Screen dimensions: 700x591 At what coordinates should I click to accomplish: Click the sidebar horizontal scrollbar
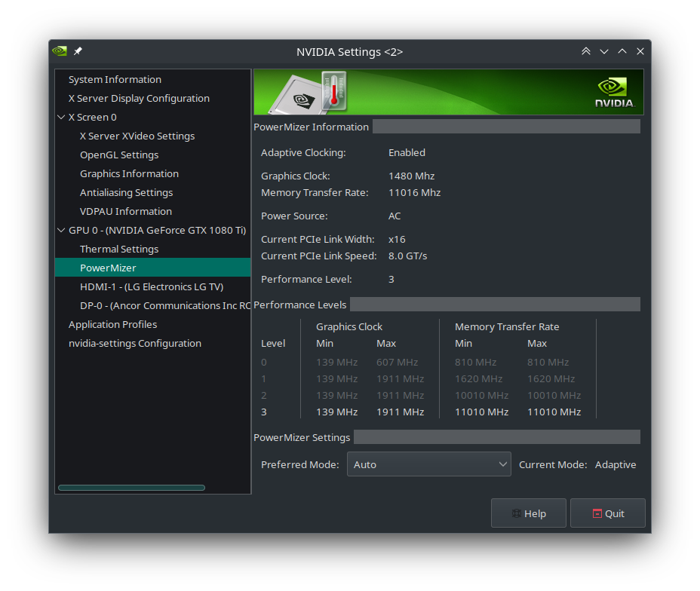pyautogui.click(x=132, y=488)
